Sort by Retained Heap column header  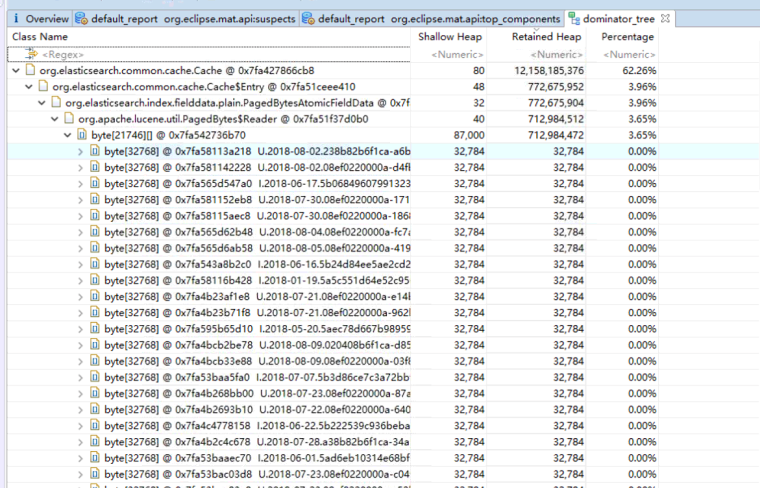(546, 37)
